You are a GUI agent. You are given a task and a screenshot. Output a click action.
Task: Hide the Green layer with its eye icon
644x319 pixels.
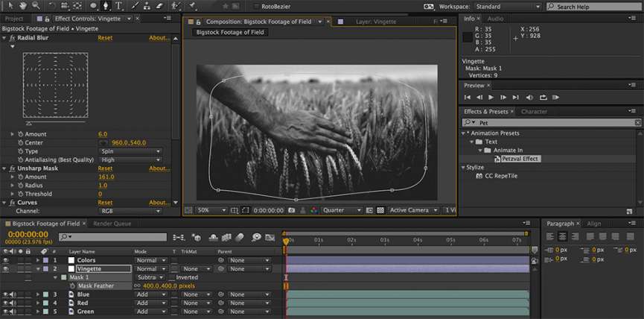pos(6,312)
